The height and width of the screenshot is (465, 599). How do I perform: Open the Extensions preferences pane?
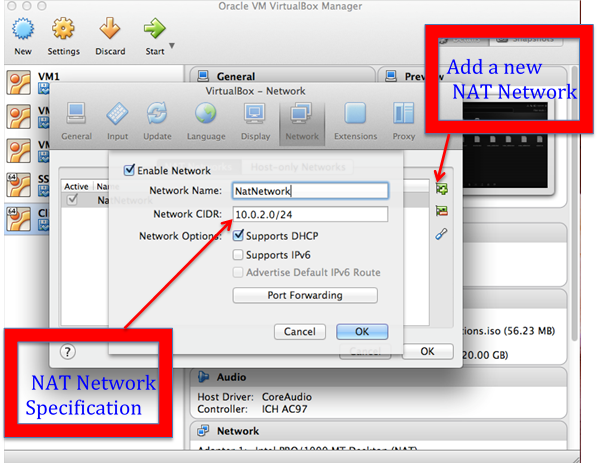355,114
